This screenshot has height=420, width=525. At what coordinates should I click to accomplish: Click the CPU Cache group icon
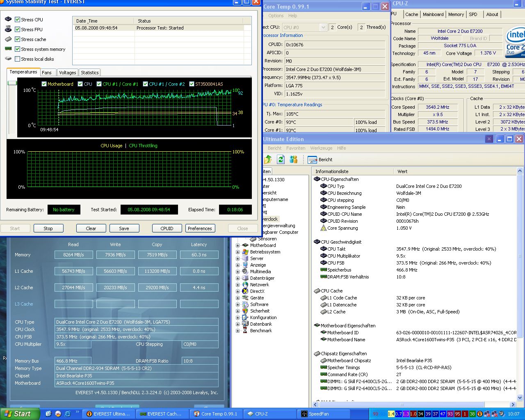coord(317,291)
